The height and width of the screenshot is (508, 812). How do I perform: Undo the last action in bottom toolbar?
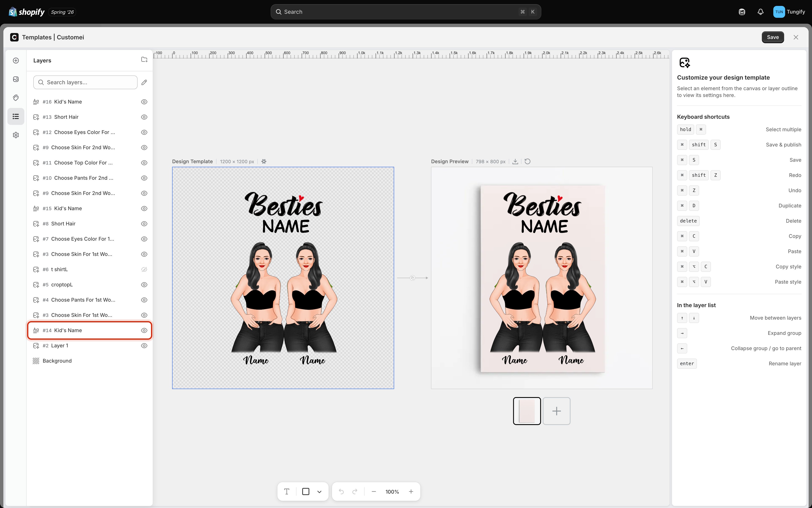coord(342,491)
